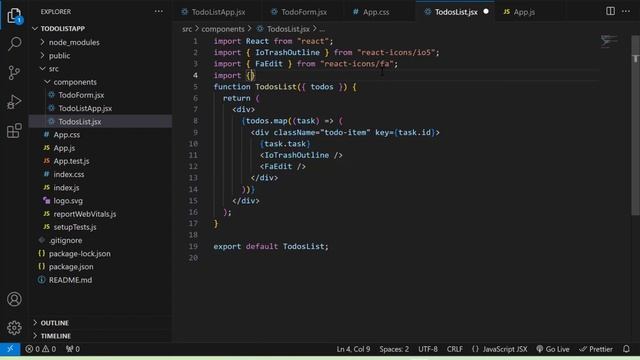Open README.md from the explorer

(x=100, y=280)
